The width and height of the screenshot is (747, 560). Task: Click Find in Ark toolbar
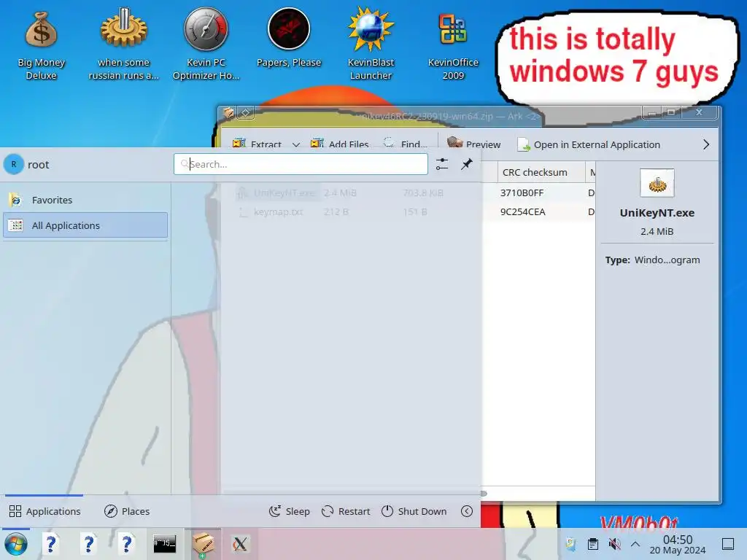[406, 144]
